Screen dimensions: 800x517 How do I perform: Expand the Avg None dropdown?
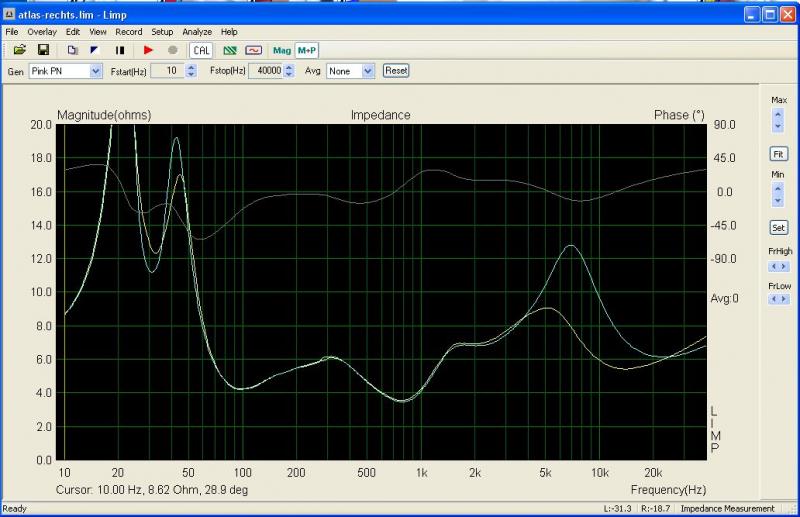[x=368, y=71]
